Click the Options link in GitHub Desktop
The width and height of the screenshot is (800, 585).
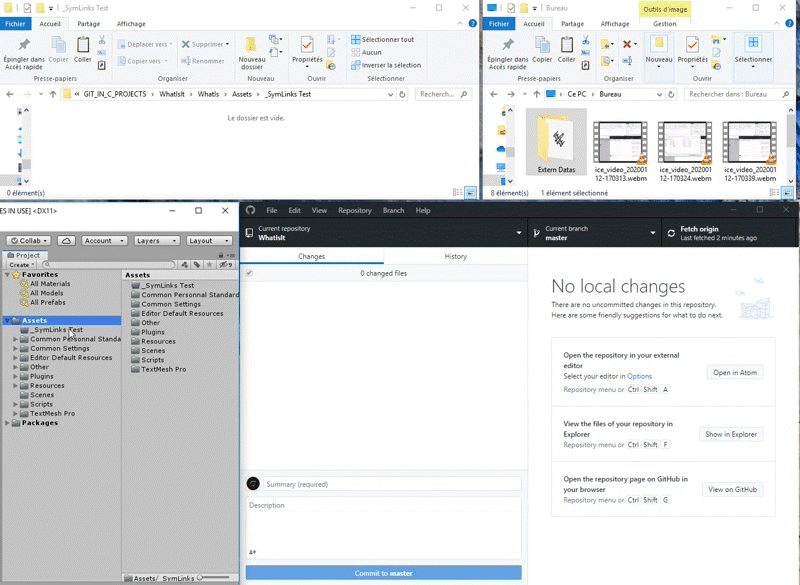click(639, 376)
